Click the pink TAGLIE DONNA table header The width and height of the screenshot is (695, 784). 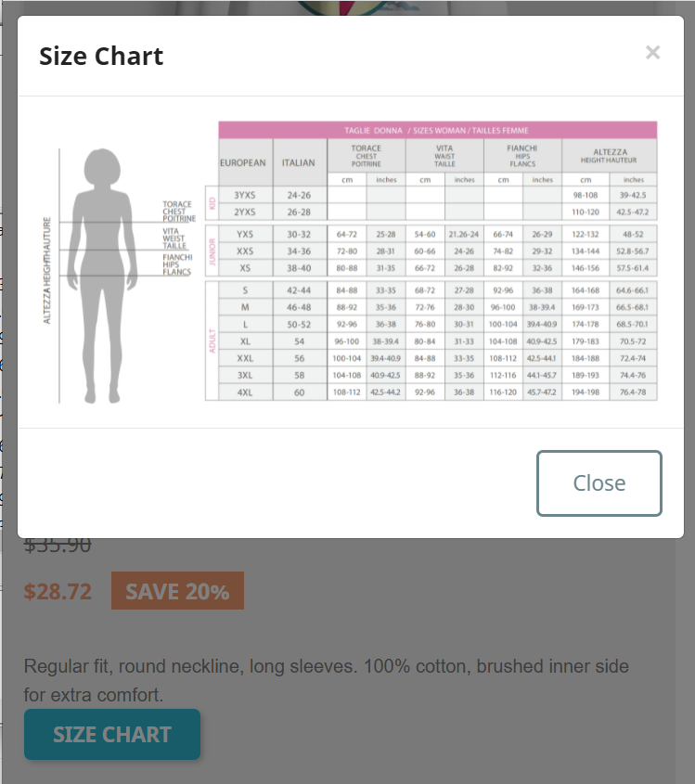[x=437, y=131]
